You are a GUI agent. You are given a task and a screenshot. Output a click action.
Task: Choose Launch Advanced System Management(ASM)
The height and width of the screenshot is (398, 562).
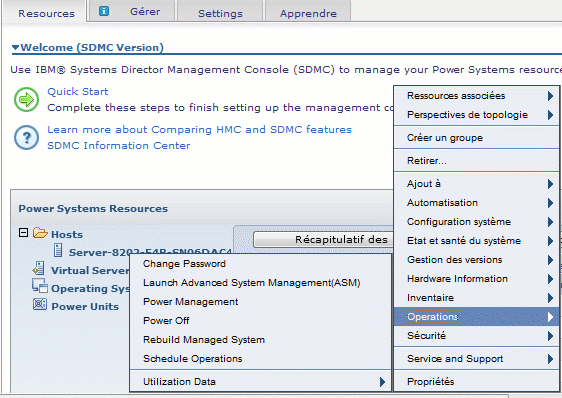(252, 283)
